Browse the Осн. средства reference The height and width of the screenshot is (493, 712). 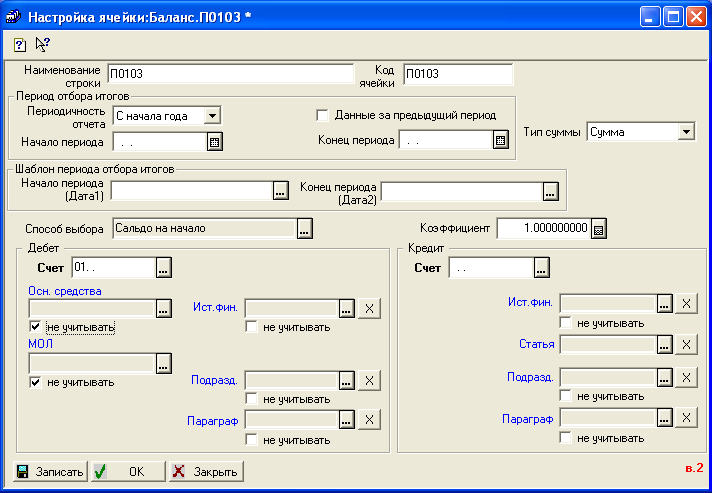click(163, 308)
